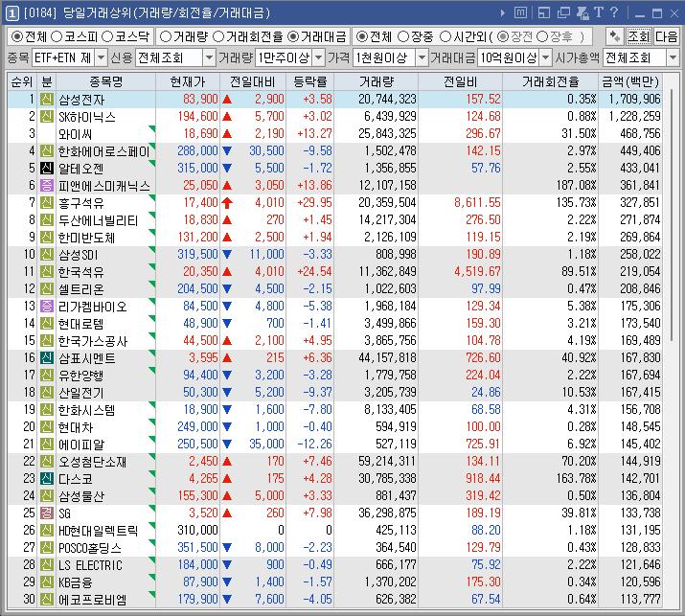The image size is (685, 616).
Task: Select the 시간외 radio button
Action: click(x=445, y=36)
